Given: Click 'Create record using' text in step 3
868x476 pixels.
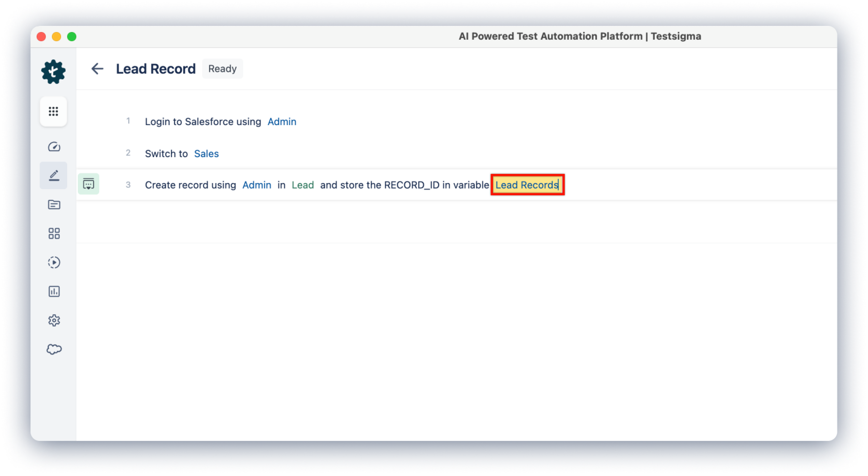Looking at the screenshot, I should click(190, 185).
